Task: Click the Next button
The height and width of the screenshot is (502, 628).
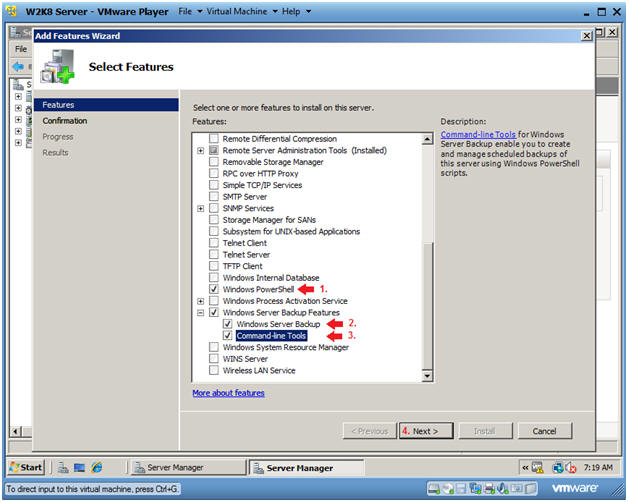Action: pos(426,431)
